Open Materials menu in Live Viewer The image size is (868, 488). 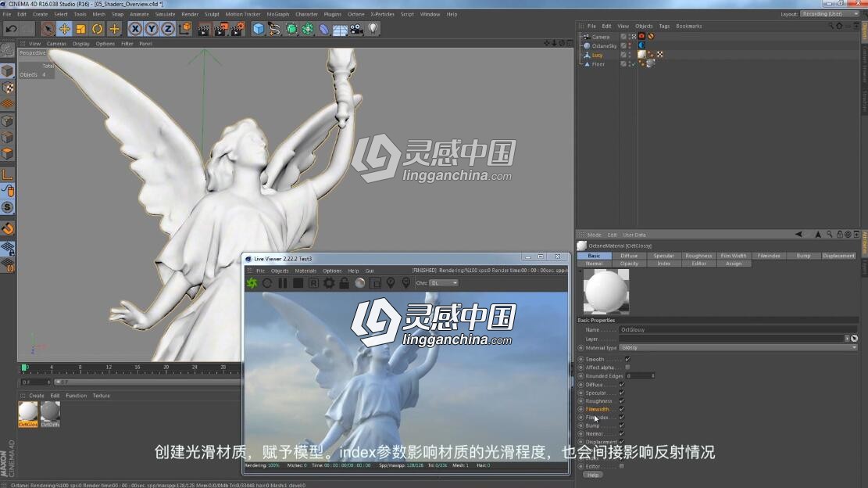point(305,271)
